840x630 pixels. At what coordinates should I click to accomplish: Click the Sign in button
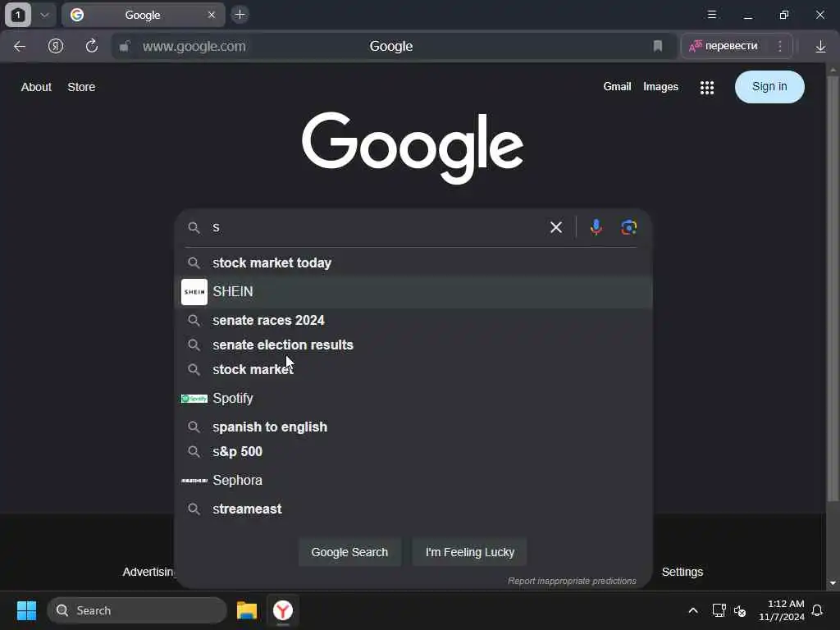coord(769,87)
